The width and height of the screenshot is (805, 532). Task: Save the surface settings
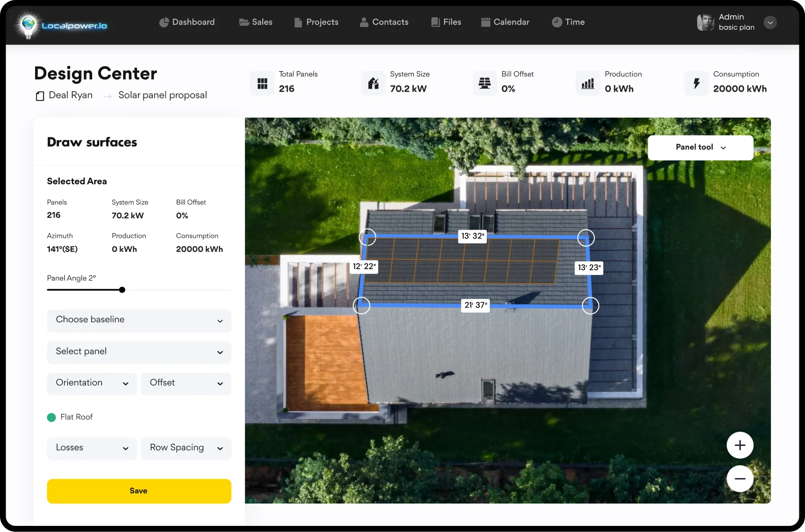[x=139, y=491]
